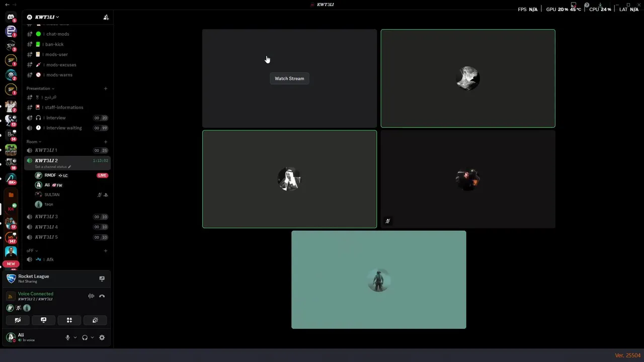Add channel to oFF category plus icon
Image resolution: width=644 pixels, height=362 pixels.
[106, 250]
